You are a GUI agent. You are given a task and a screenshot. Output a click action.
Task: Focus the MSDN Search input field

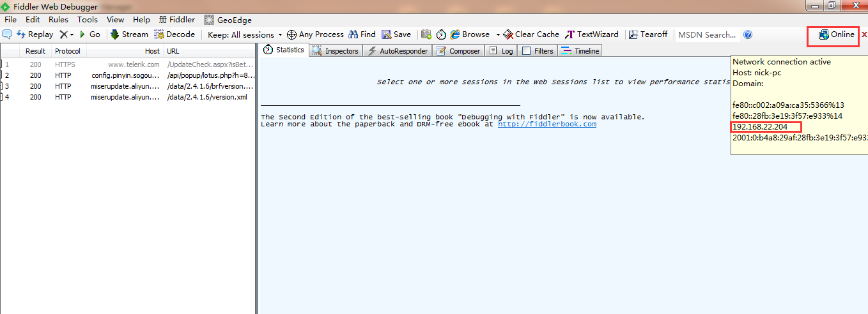tap(707, 34)
